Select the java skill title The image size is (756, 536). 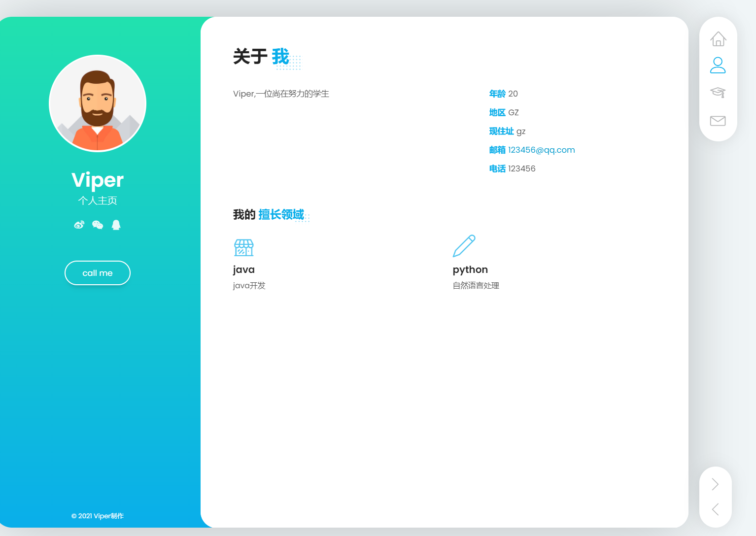(x=244, y=269)
